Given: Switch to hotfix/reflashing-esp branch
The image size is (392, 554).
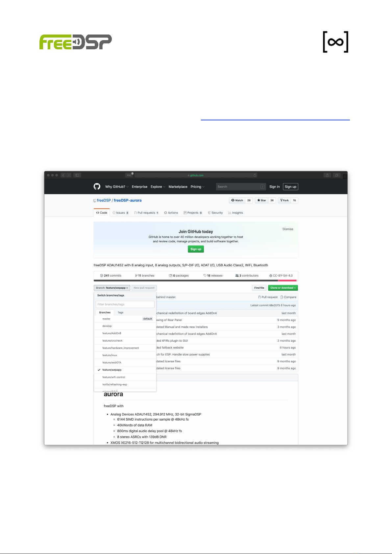Looking at the screenshot, I should pos(125,384).
